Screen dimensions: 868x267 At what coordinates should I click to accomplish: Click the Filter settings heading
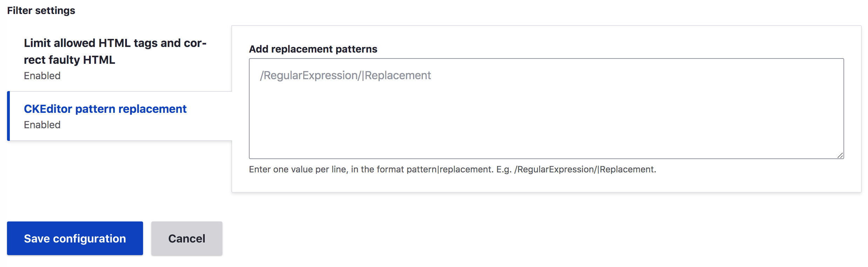point(41,10)
